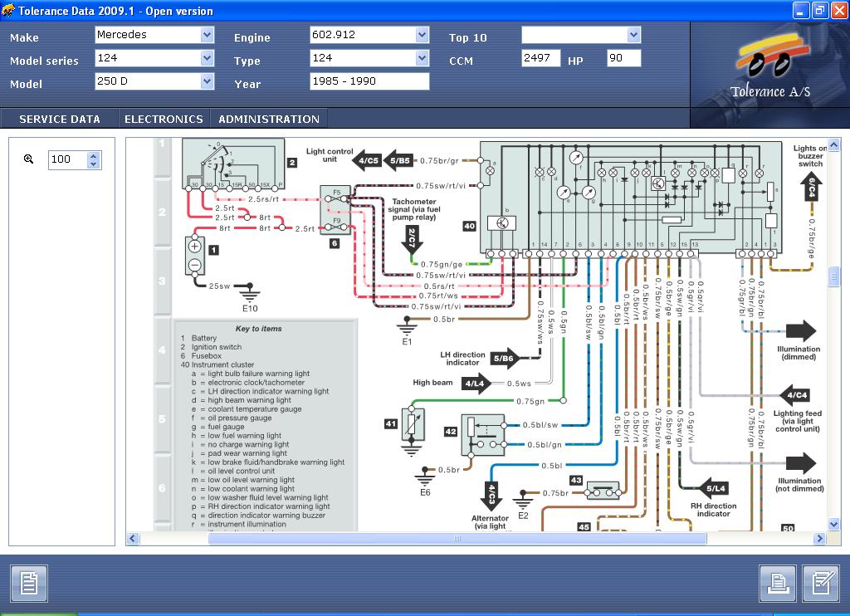Click the HP field showing 90
The image size is (850, 616).
click(x=624, y=58)
